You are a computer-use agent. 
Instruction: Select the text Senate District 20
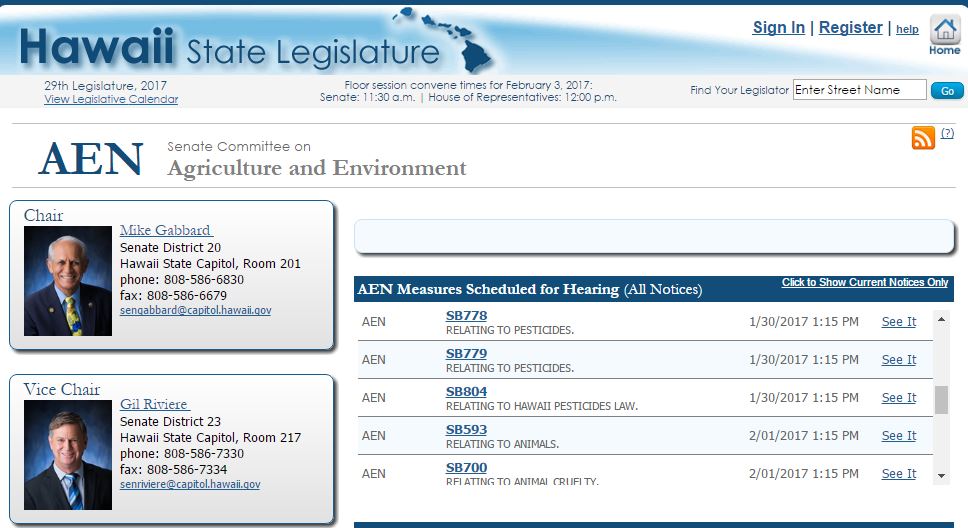170,248
